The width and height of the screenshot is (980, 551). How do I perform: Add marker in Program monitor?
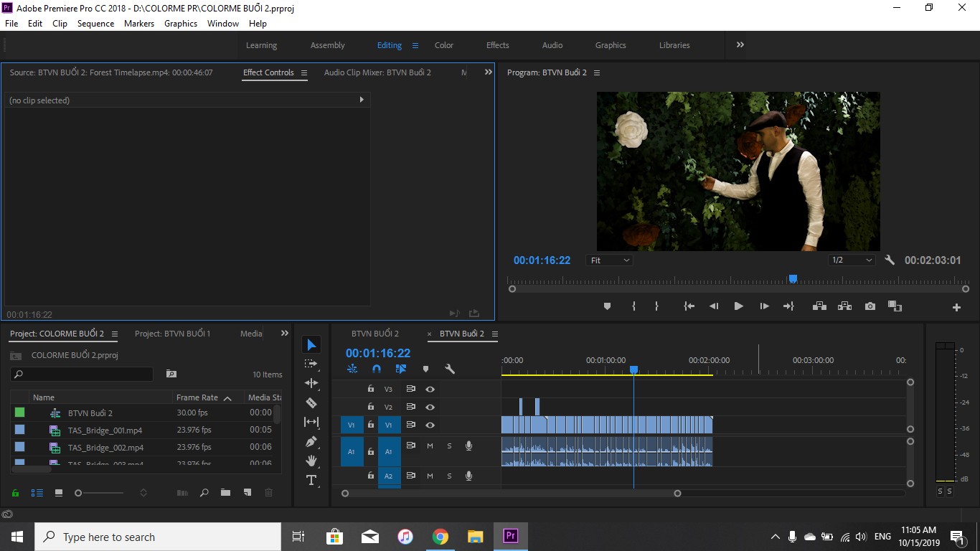[607, 306]
